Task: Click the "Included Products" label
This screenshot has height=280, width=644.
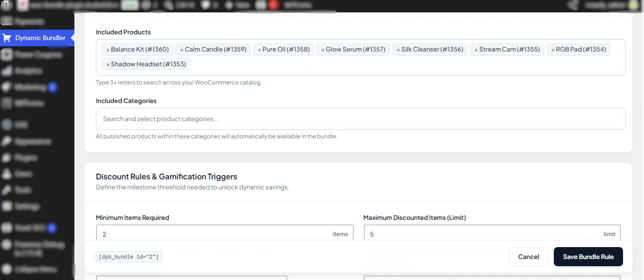Action: point(123,32)
